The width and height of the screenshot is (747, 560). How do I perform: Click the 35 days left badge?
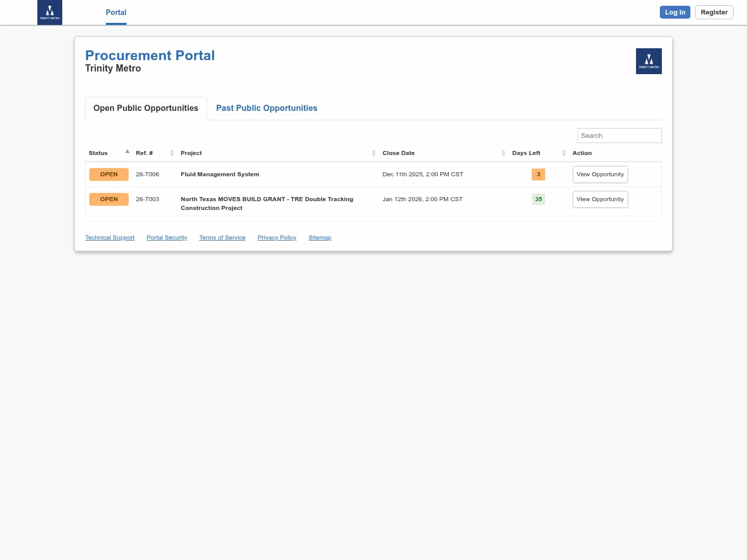[x=538, y=199]
